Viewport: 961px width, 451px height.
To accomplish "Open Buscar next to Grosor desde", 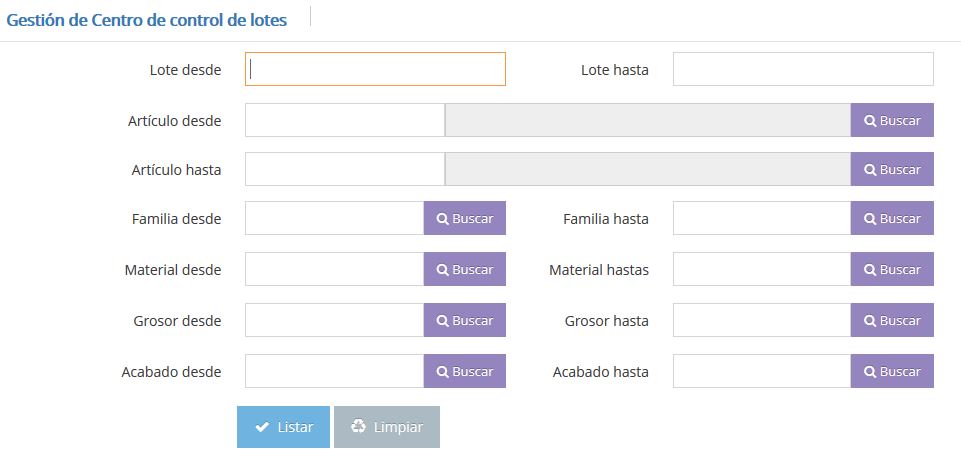I will (465, 320).
